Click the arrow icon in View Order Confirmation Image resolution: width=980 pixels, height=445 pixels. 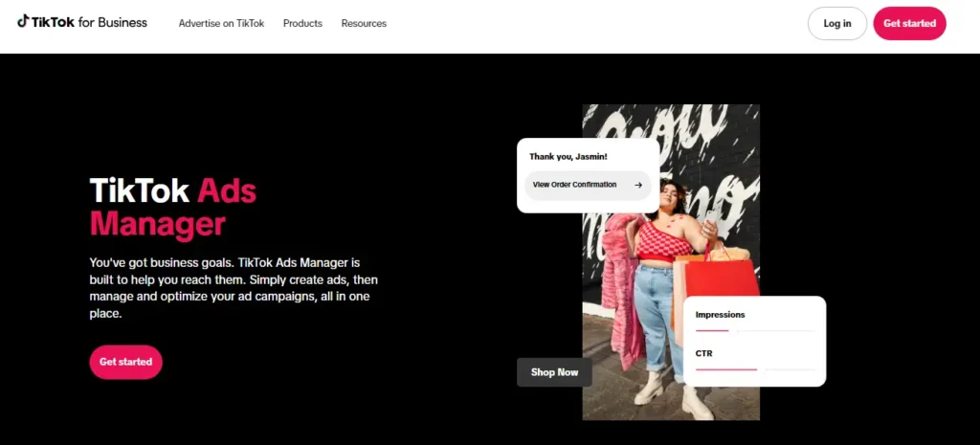[x=638, y=185]
